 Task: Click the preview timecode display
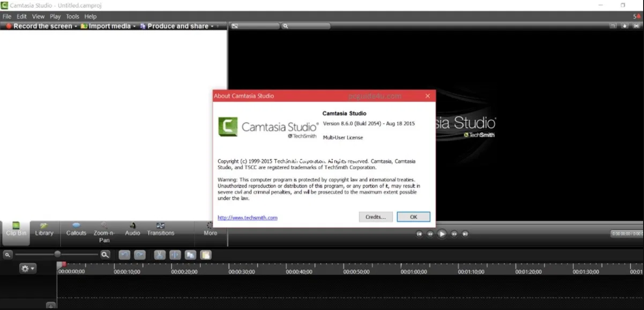click(x=627, y=234)
